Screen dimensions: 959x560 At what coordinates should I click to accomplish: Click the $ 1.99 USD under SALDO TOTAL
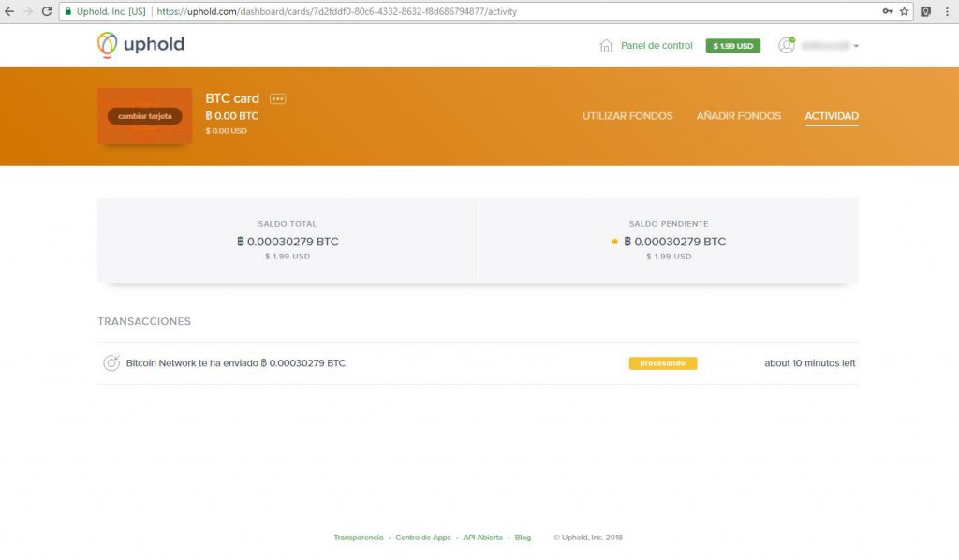click(288, 257)
